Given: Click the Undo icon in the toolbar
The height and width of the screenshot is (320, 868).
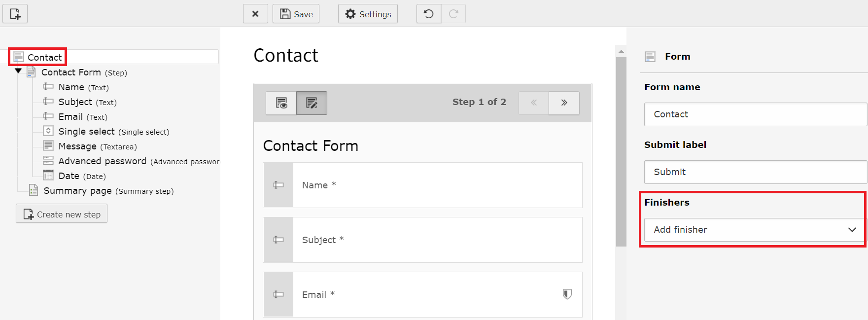Looking at the screenshot, I should click(x=428, y=13).
